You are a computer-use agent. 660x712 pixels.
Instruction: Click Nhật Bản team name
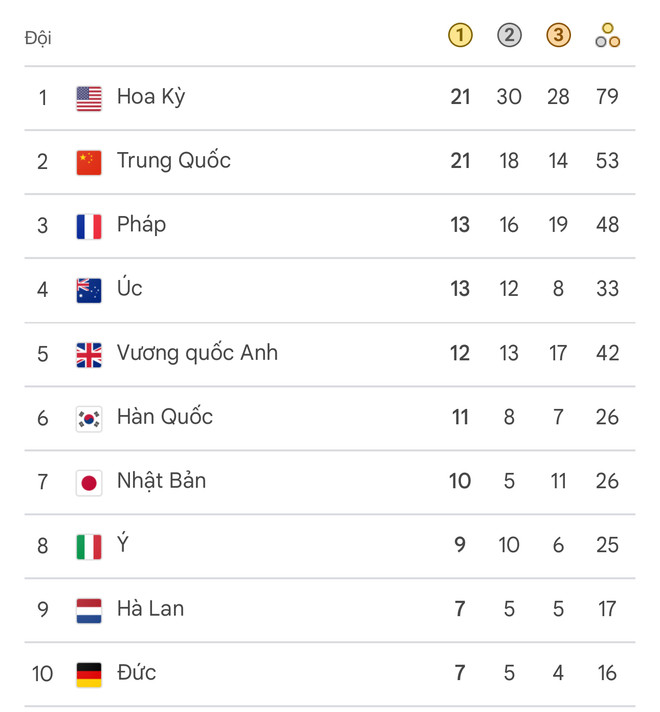point(161,481)
